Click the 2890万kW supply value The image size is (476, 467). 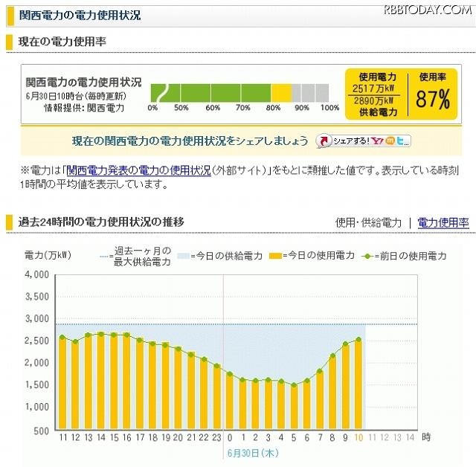click(x=373, y=100)
